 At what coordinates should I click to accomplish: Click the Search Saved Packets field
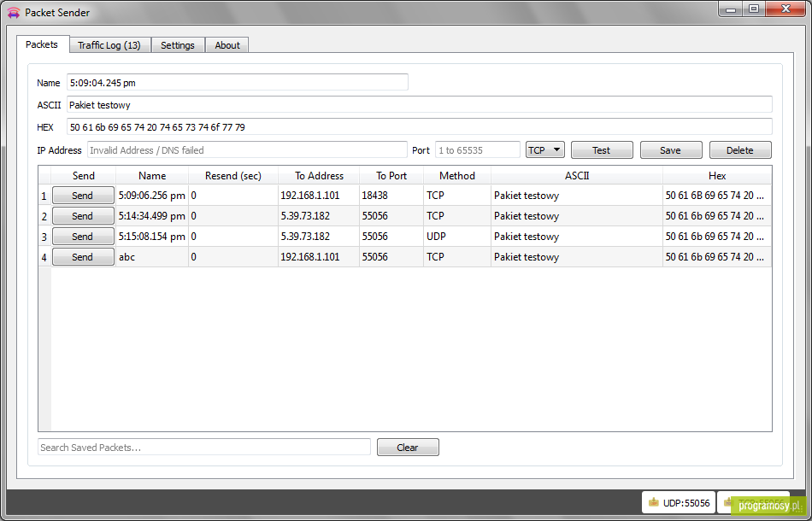(x=204, y=448)
